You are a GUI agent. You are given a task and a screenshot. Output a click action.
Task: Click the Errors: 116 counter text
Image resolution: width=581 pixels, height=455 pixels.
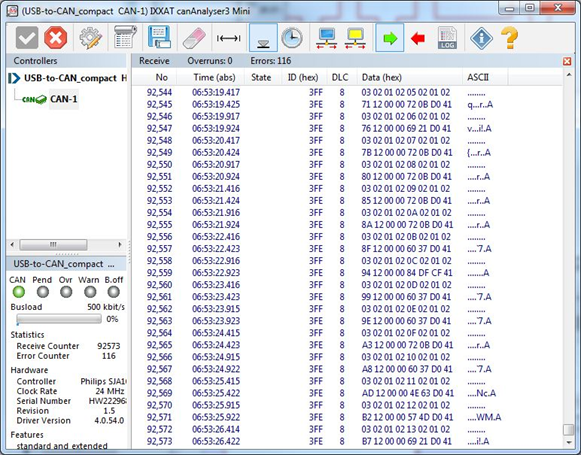pyautogui.click(x=270, y=61)
